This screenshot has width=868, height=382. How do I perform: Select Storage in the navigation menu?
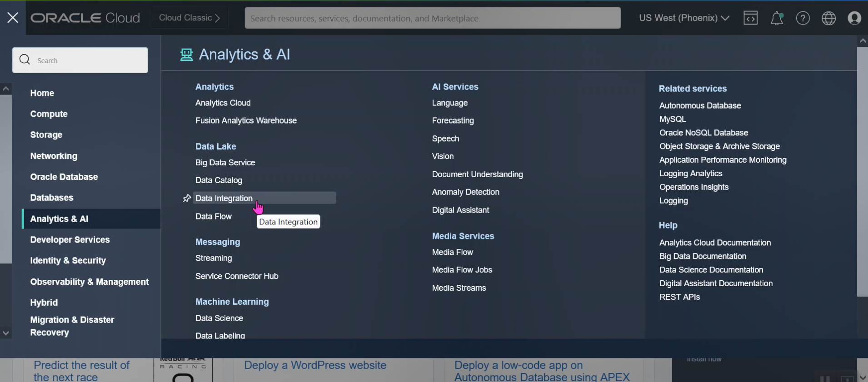46,135
